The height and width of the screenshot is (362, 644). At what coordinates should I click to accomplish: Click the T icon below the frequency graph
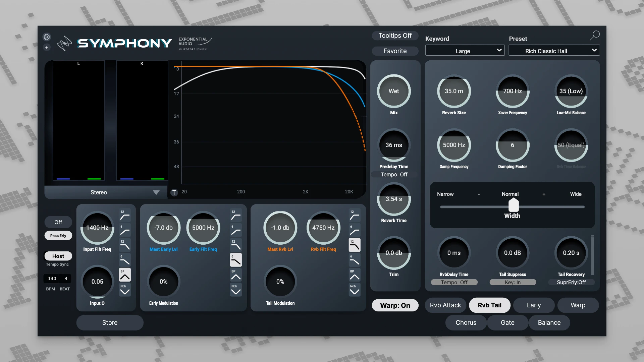pos(174,192)
